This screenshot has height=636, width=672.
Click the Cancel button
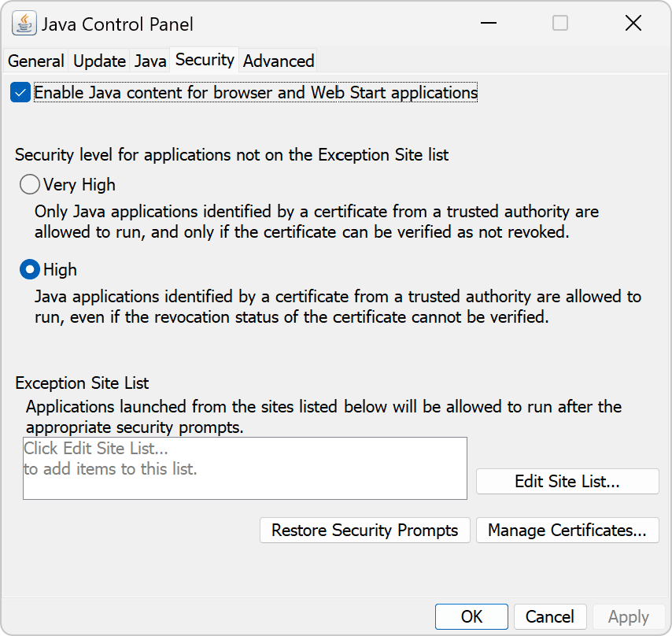[550, 616]
